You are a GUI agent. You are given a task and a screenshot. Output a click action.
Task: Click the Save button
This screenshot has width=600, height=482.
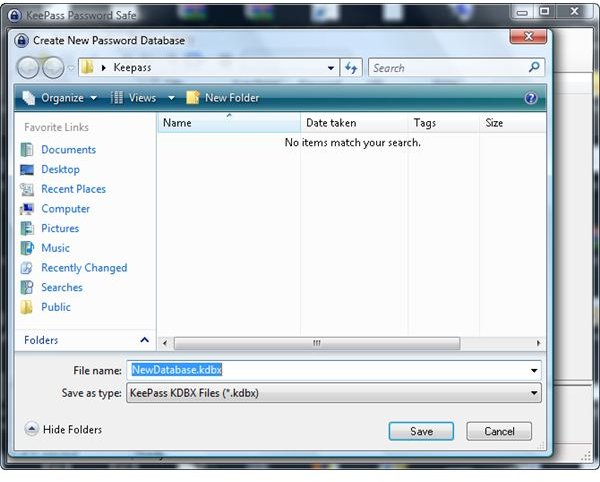point(421,431)
